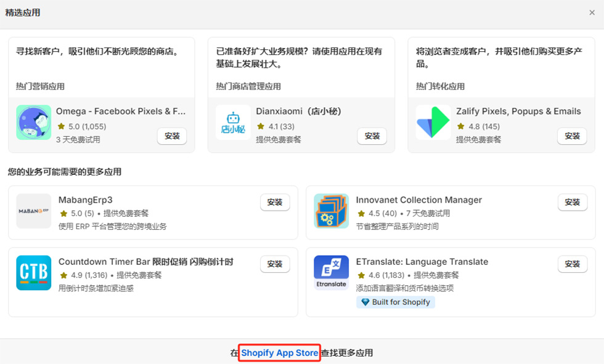Click the ETranslate app icon

pos(332,273)
